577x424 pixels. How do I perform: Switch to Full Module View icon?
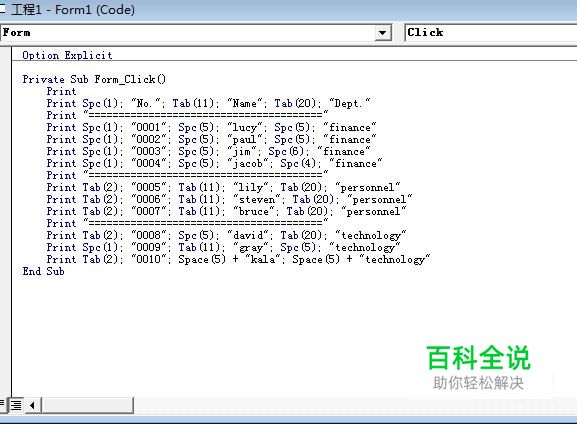[x=16, y=406]
